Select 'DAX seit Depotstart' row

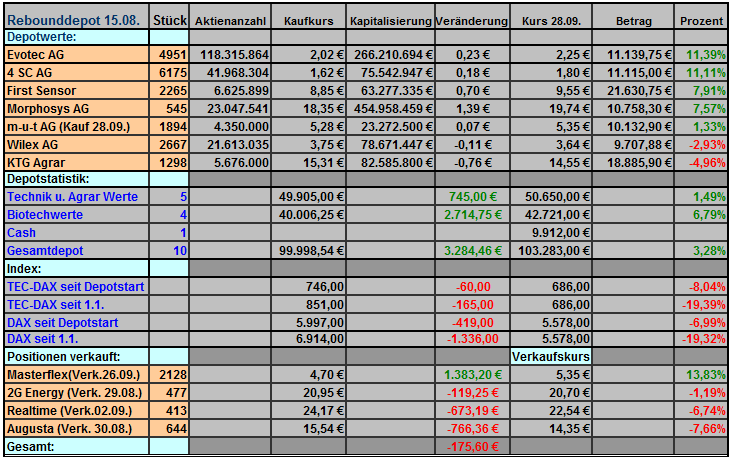pos(63,323)
